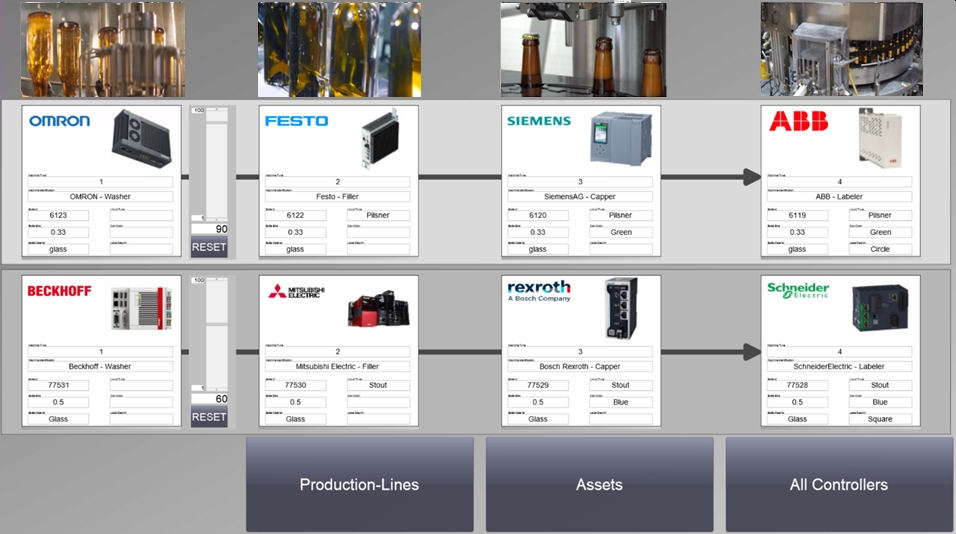Click the FESTO logo
Viewport: 956px width, 534px height.
(x=296, y=121)
